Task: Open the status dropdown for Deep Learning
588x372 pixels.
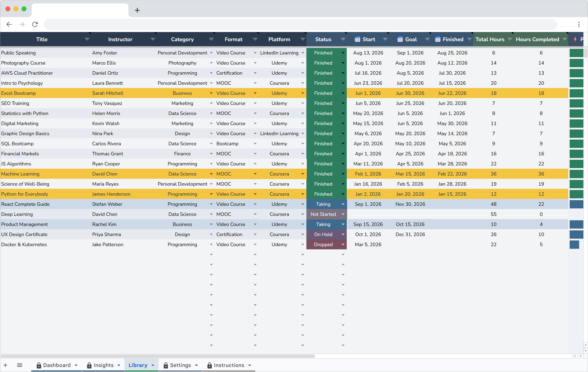Action: (343, 214)
